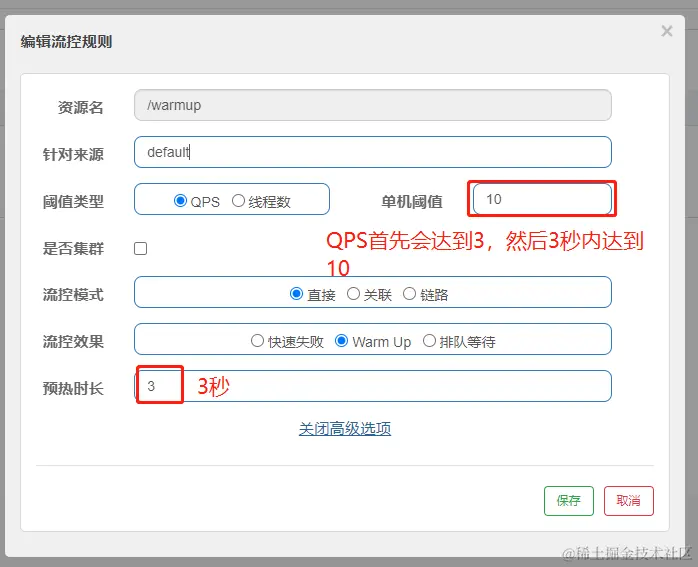Click the 流控效果 label

73,342
